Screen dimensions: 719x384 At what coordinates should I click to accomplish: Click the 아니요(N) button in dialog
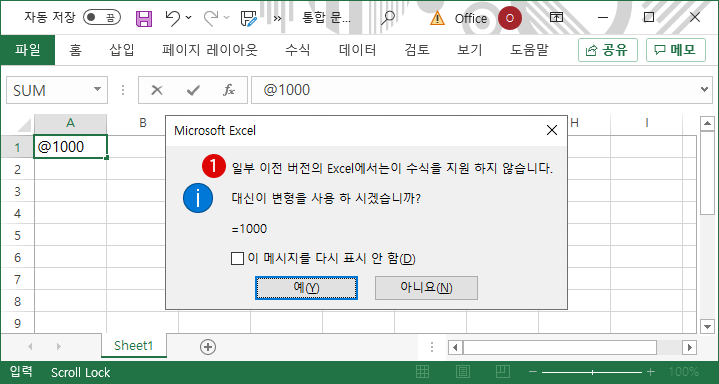[426, 288]
